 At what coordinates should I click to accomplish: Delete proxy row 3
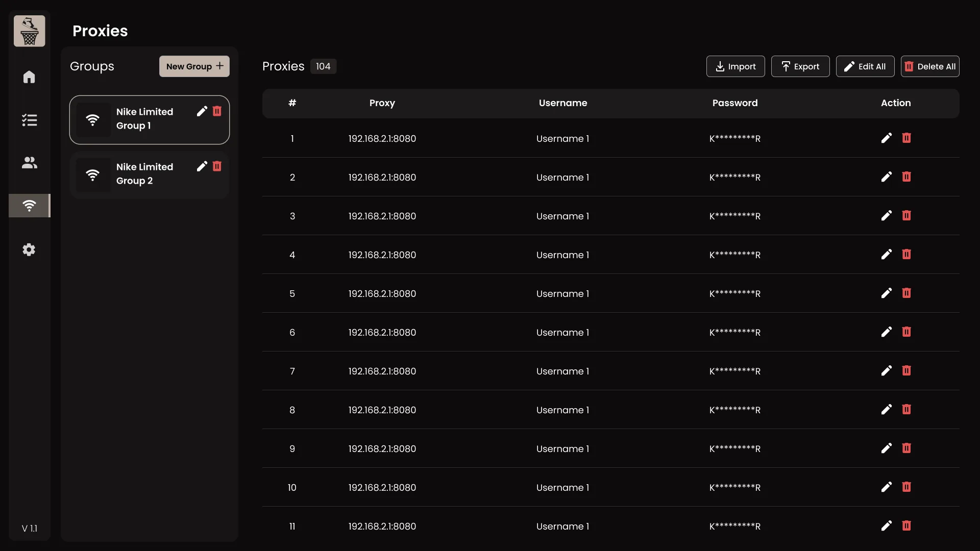click(x=906, y=216)
